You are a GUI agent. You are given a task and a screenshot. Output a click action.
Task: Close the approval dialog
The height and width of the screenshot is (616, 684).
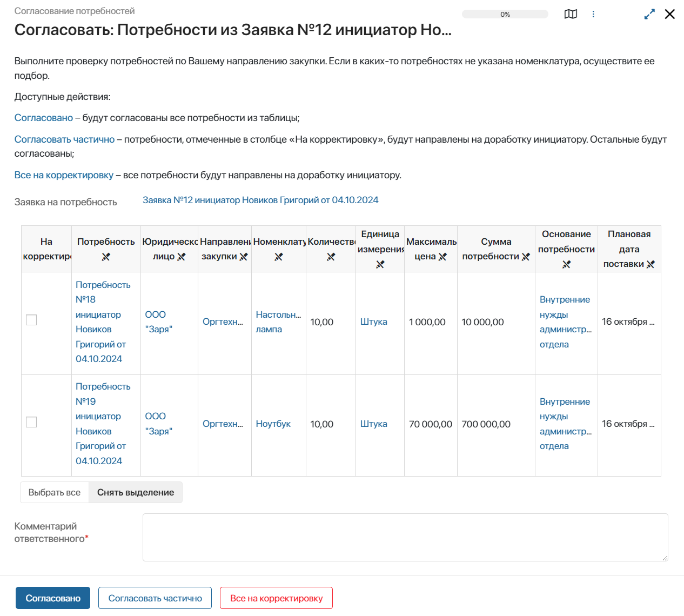(x=670, y=14)
